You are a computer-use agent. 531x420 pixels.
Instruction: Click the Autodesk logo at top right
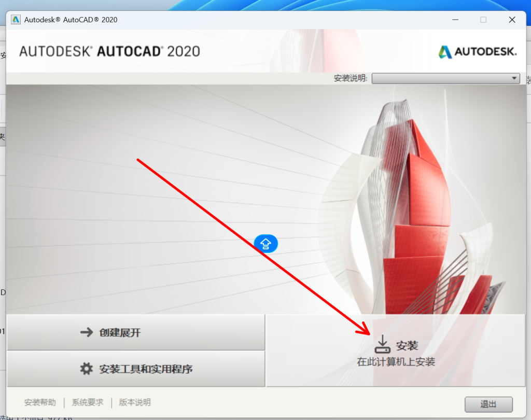(x=478, y=51)
